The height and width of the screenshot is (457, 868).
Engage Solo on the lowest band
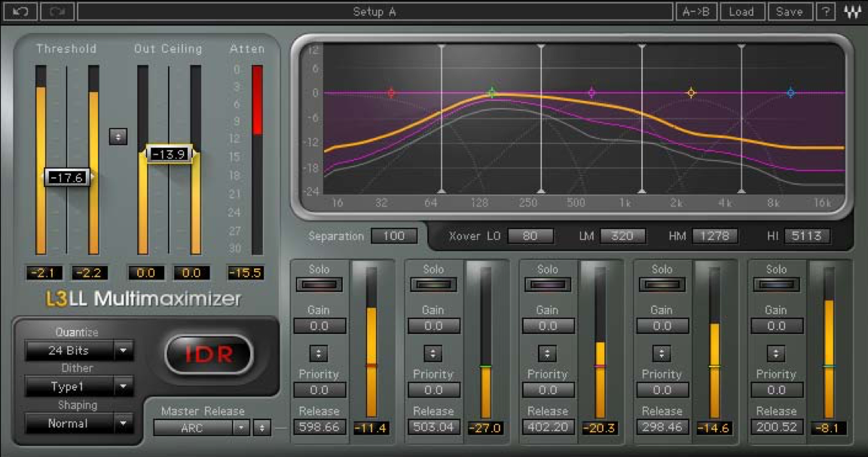(319, 284)
